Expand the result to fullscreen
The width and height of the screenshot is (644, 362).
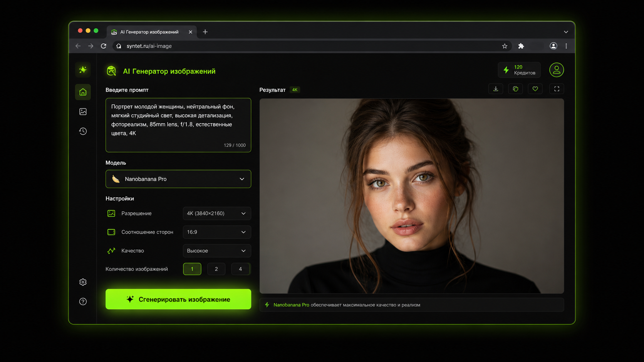point(557,89)
